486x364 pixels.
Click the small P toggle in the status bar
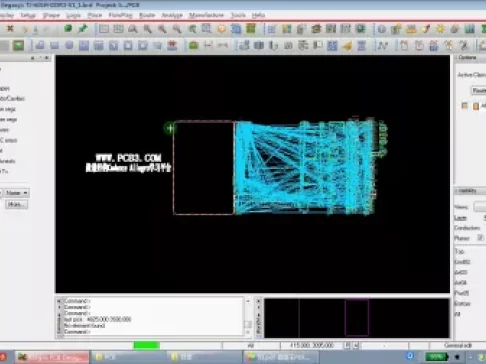(347, 346)
